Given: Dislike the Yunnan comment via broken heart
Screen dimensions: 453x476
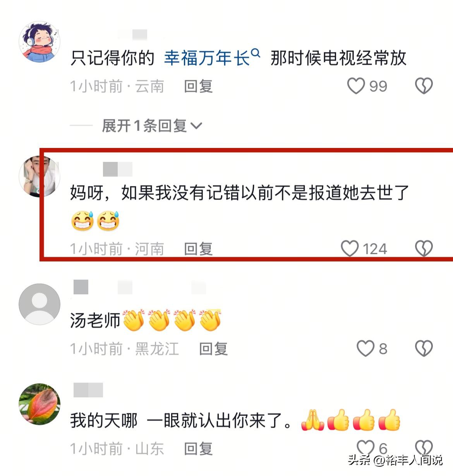Looking at the screenshot, I should [424, 86].
